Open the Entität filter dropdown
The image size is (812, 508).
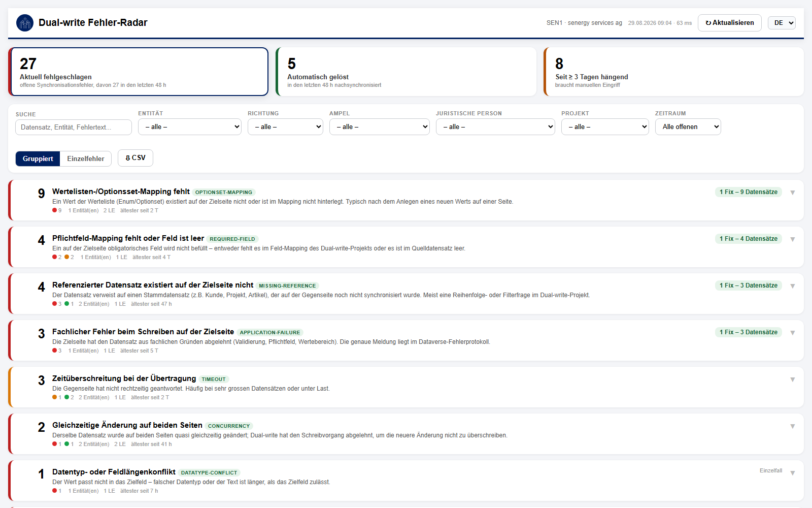click(190, 127)
